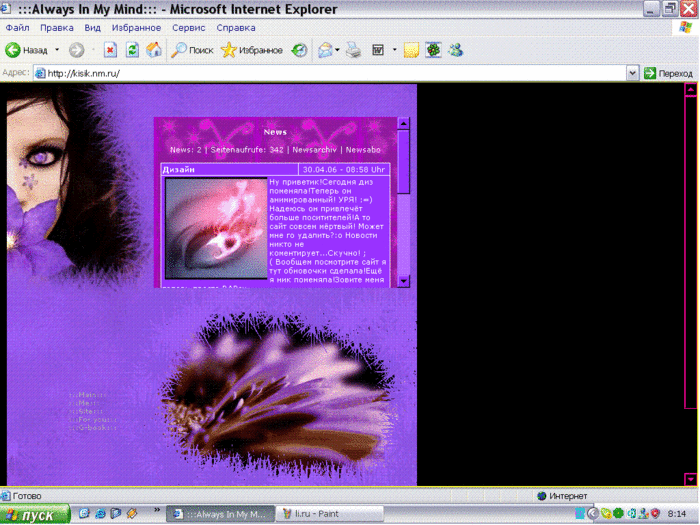This screenshot has width=700, height=525.
Task: Switch to Always In My Mind taskbar button
Action: coord(221,514)
